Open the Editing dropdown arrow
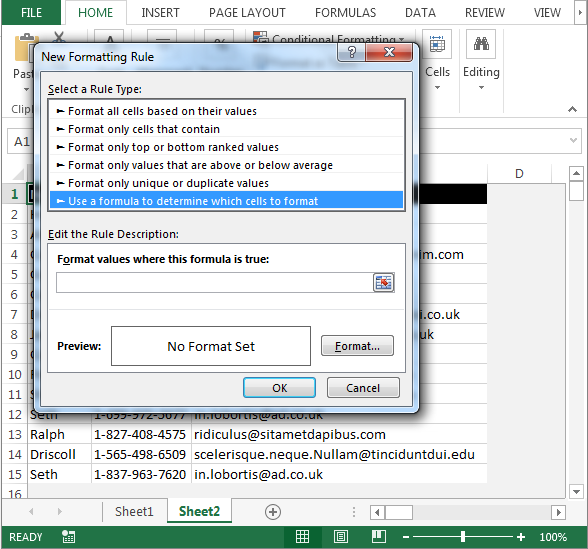This screenshot has width=588, height=549. (481, 88)
